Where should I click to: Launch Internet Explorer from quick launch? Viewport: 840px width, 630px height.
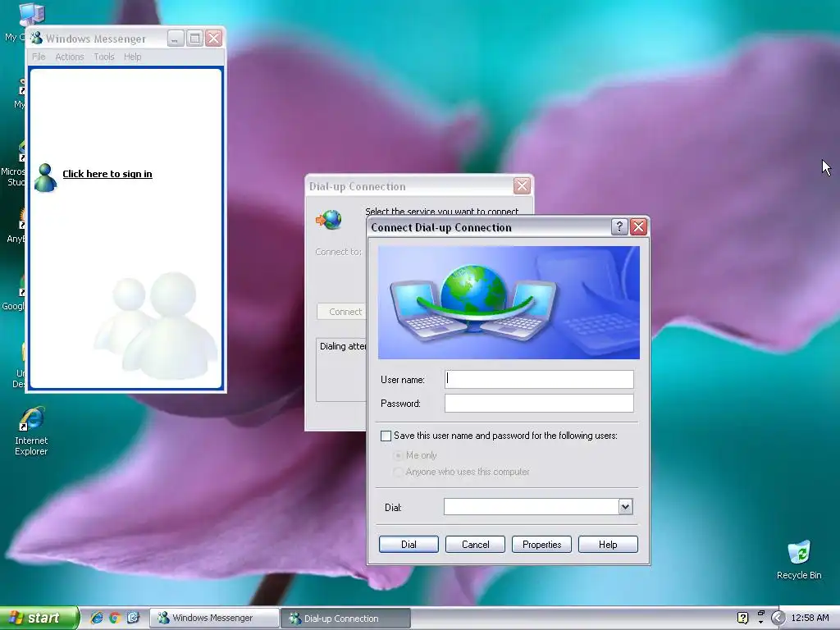97,618
